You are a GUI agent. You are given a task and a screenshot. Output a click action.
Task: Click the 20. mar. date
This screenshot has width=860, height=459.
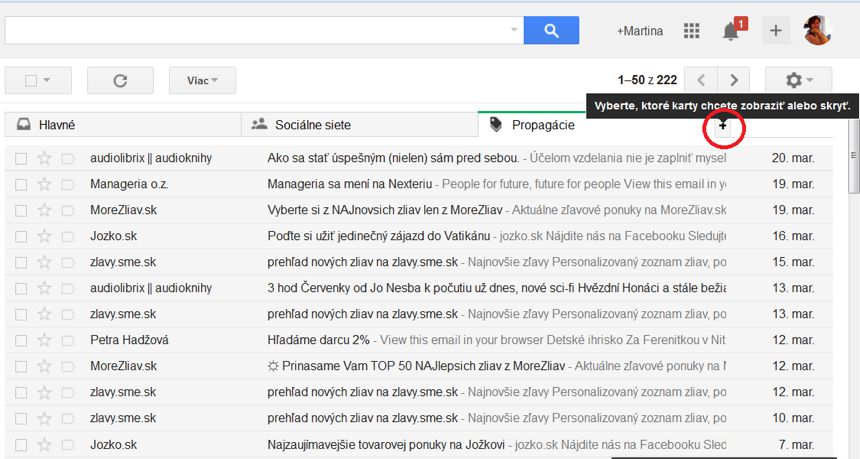point(793,158)
